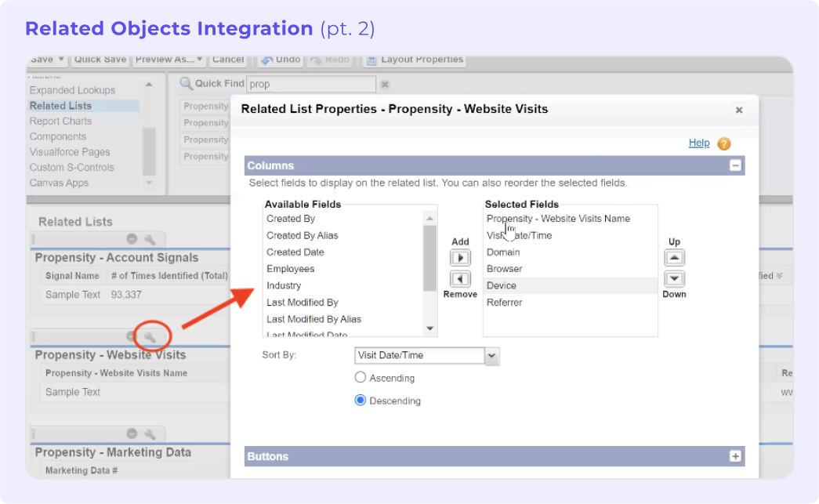Click the orange Help question mark icon
819x504 pixels.
coord(724,143)
